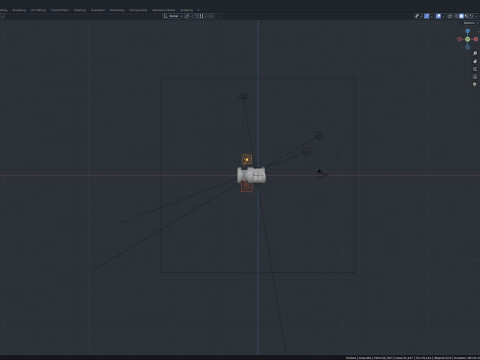
Task: Open the Options dropdown below the header
Action: [470, 23]
